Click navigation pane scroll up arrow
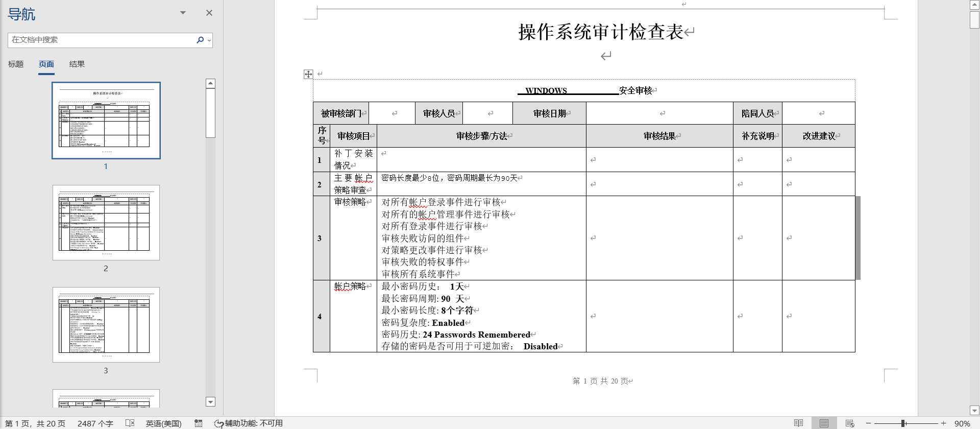This screenshot has height=429, width=980. (x=210, y=83)
